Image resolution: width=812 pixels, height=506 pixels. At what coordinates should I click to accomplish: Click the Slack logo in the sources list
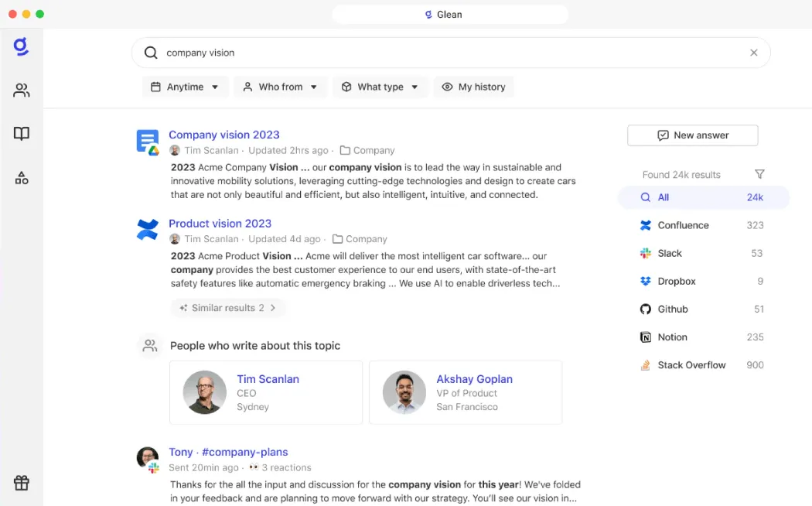pos(645,253)
